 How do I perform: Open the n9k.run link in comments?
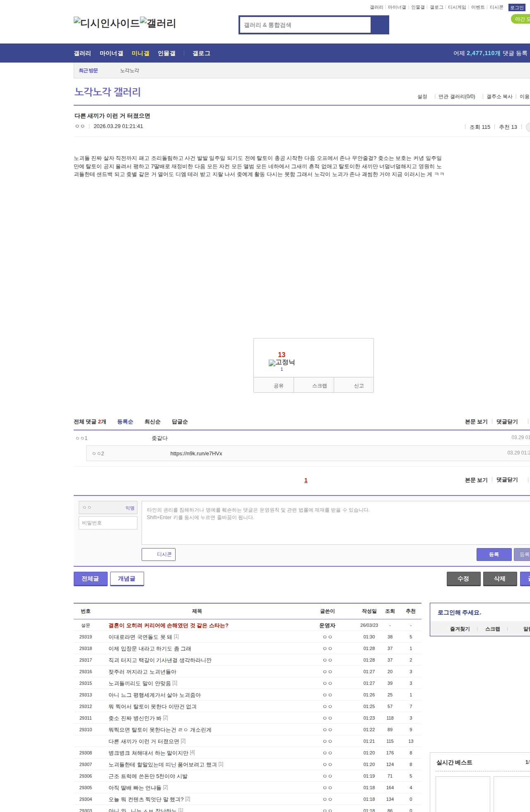pos(196,454)
